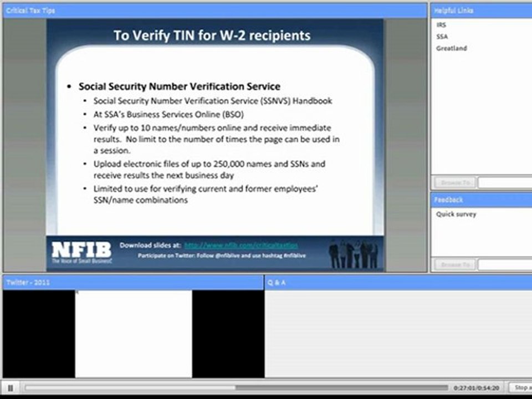Select the Q & A panel header
Image resolution: width=532 pixels, height=399 pixels.
pyautogui.click(x=398, y=282)
